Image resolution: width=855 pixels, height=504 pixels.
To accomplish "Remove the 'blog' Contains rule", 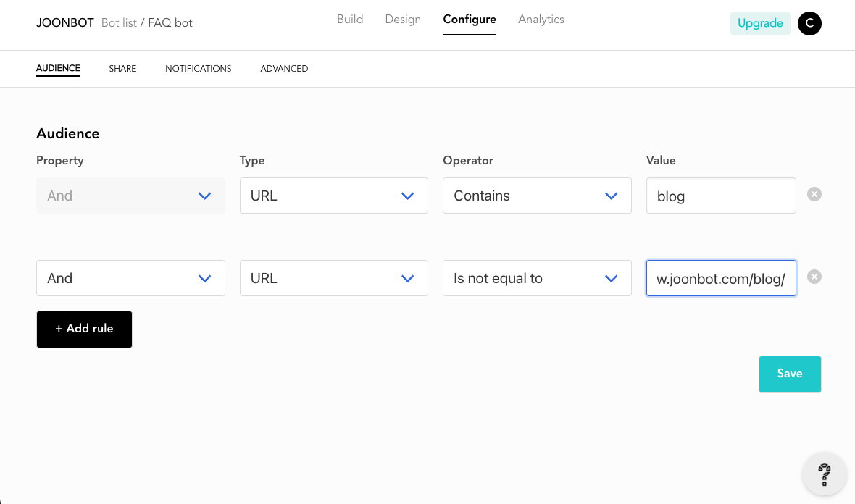I will pyautogui.click(x=814, y=195).
